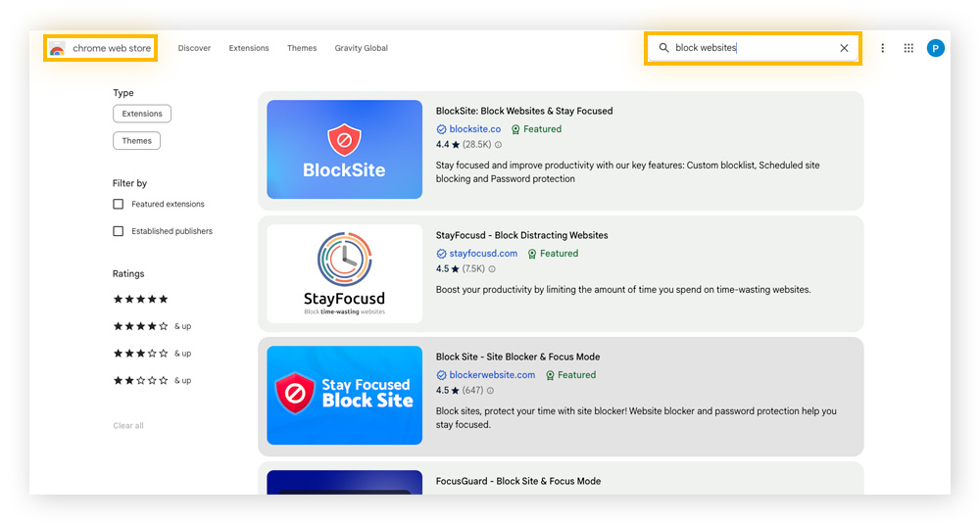Click into the search box containing block websites
The height and width of the screenshot is (524, 980).
tap(750, 48)
